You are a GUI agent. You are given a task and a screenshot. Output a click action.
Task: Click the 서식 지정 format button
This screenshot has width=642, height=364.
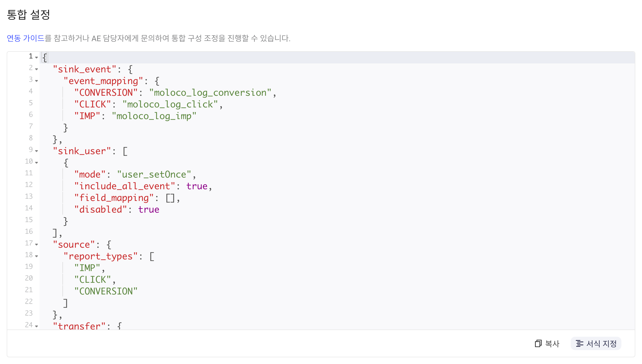point(596,344)
